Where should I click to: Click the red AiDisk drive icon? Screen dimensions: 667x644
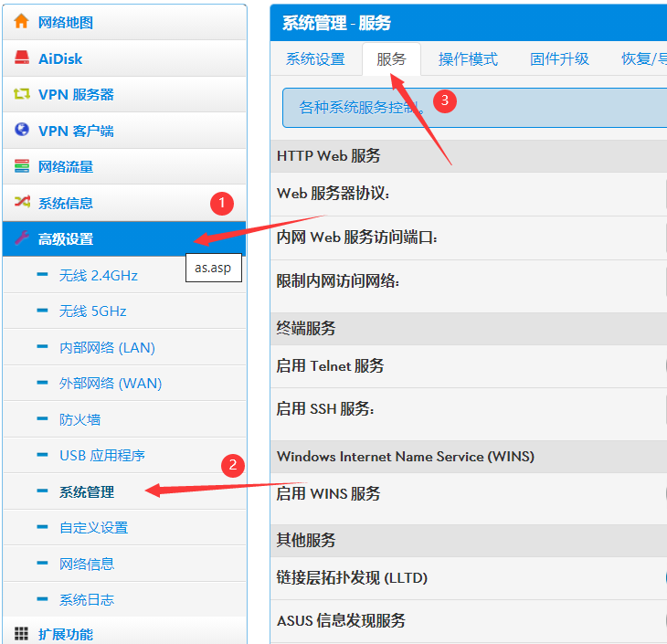(x=21, y=58)
